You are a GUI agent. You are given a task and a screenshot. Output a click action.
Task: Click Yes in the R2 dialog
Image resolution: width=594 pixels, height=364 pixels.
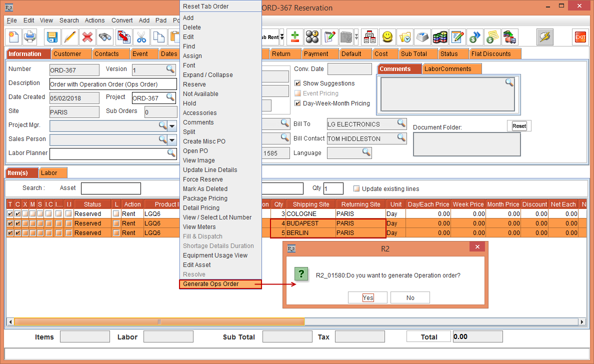click(x=368, y=297)
